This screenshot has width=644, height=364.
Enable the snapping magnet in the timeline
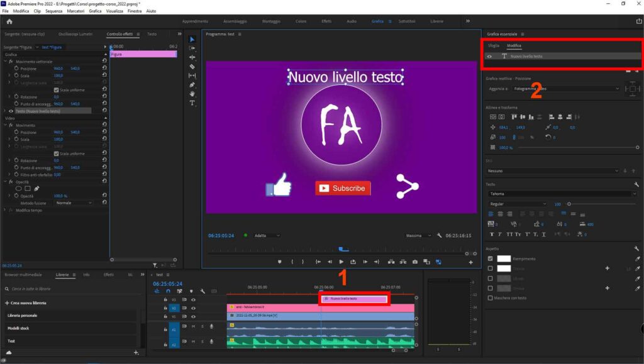pyautogui.click(x=167, y=291)
